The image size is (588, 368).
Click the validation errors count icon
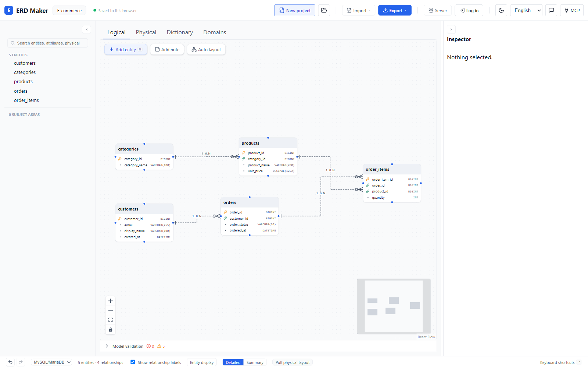click(x=148, y=346)
